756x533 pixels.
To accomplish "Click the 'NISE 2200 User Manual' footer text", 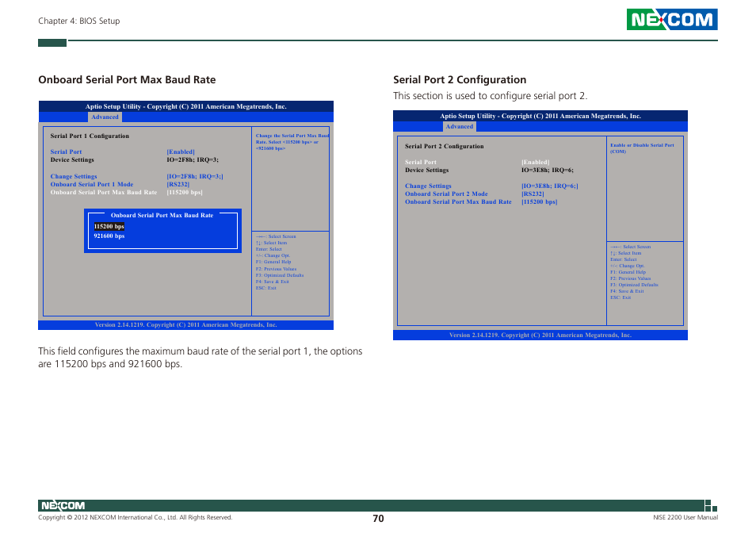I will tap(685, 518).
